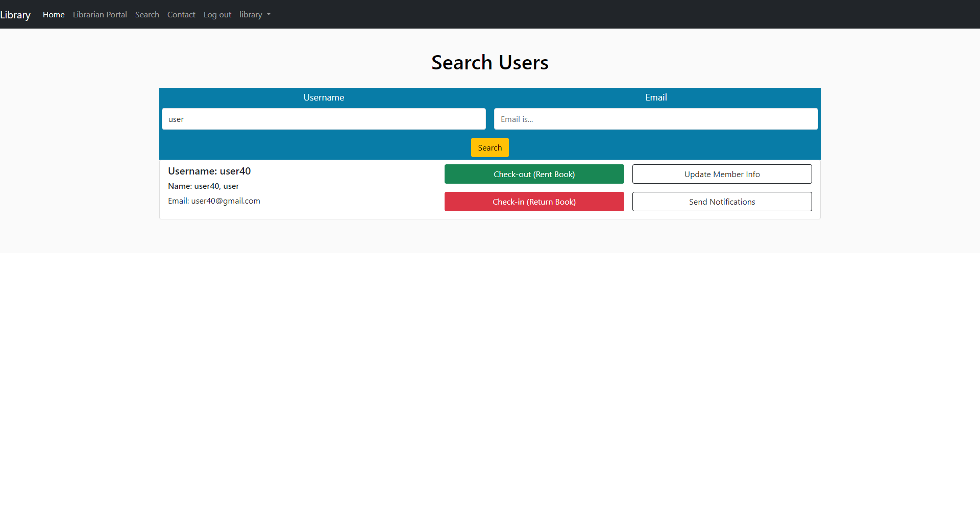Click the Email column header
This screenshot has height=523, width=980.
click(656, 97)
